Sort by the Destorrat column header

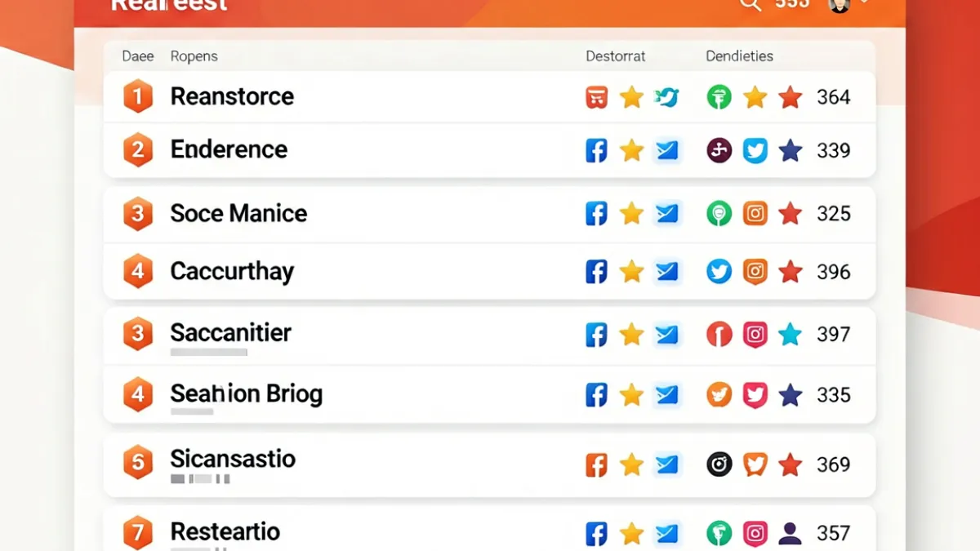(616, 56)
